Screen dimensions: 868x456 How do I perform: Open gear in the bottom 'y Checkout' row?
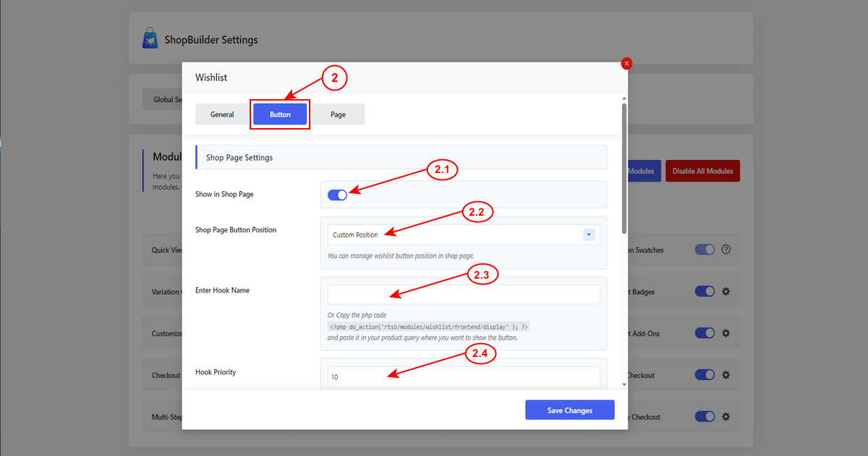[x=726, y=417]
